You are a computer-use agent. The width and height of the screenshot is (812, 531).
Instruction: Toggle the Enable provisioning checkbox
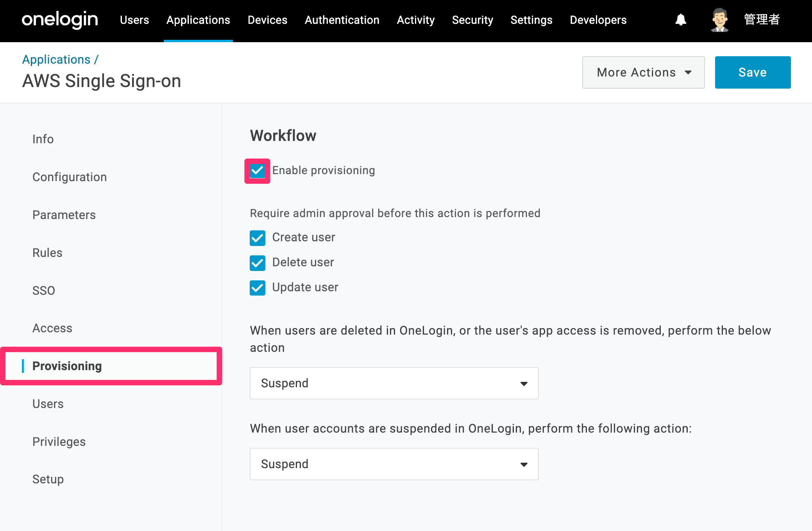[257, 171]
